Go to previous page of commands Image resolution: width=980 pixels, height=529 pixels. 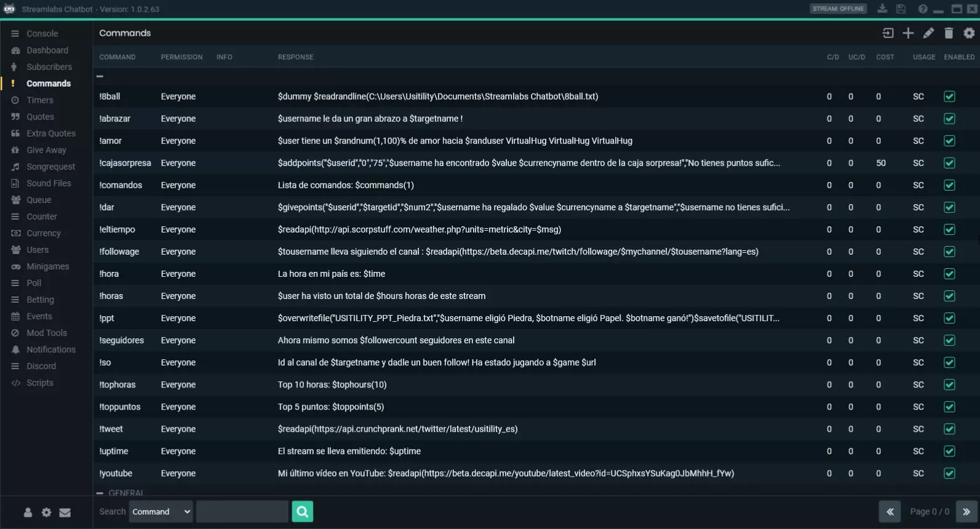click(890, 512)
